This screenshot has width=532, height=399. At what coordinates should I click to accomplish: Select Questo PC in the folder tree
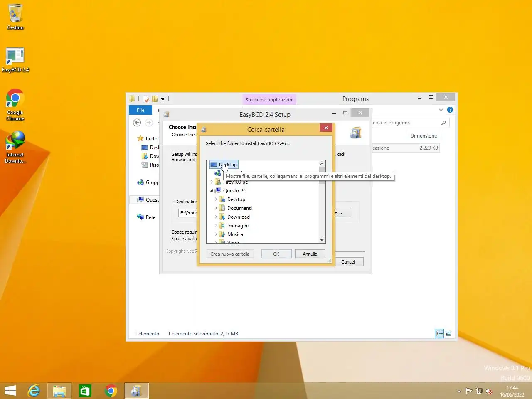coord(234,191)
